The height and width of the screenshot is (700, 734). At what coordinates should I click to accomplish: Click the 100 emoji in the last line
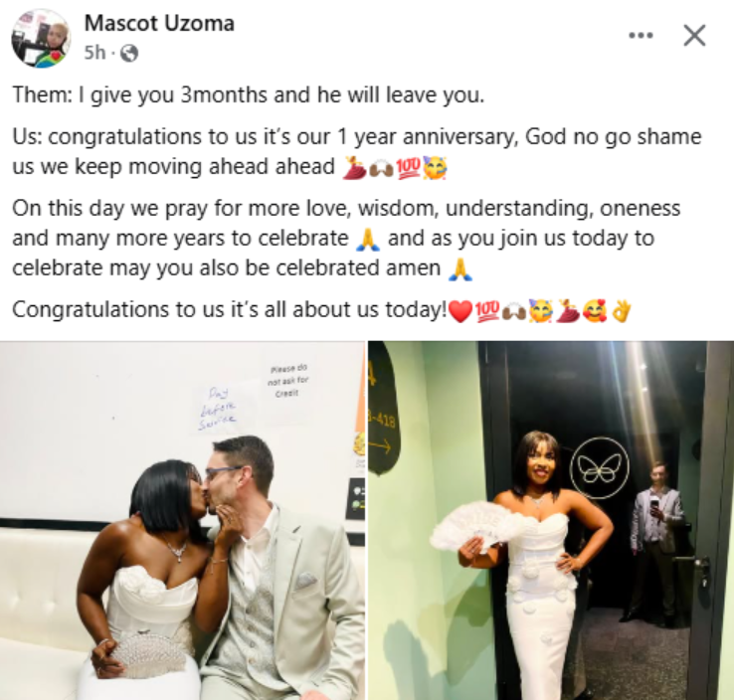pyautogui.click(x=487, y=310)
